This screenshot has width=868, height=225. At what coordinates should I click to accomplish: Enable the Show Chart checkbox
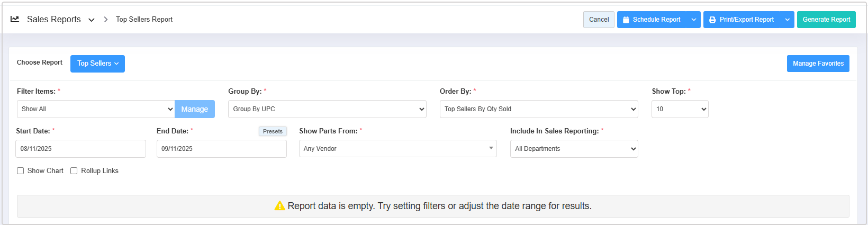click(21, 170)
